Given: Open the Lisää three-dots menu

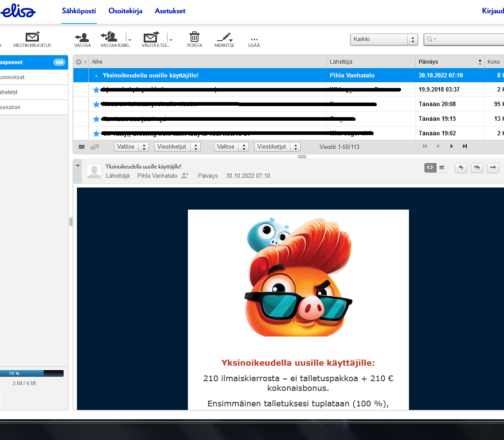Looking at the screenshot, I should click(x=254, y=38).
